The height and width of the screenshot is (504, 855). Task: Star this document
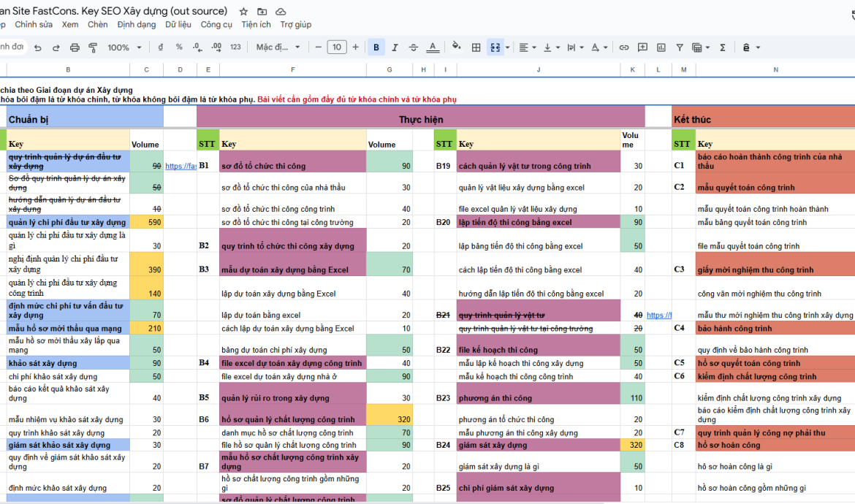coord(244,12)
